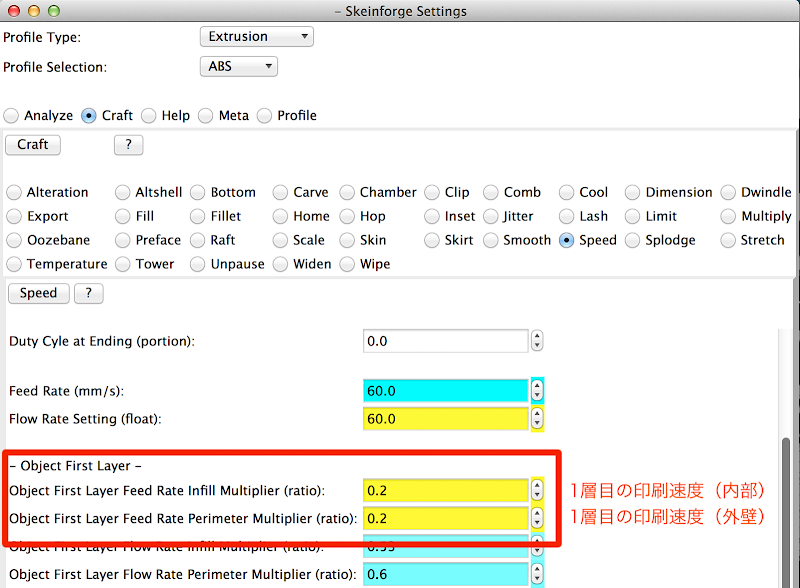Screen dimensions: 800x588
Task: Click the vertical scrollbar thumb
Action: (x=786, y=512)
